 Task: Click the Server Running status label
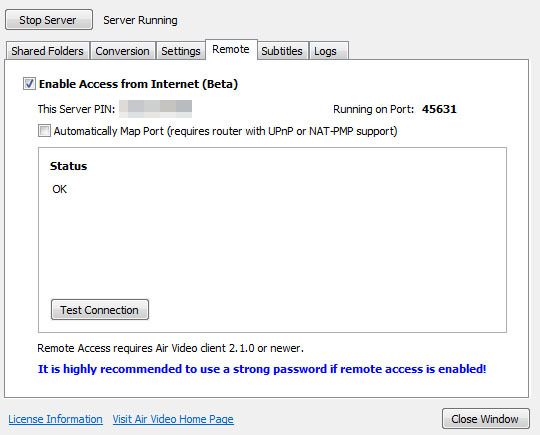pyautogui.click(x=141, y=20)
